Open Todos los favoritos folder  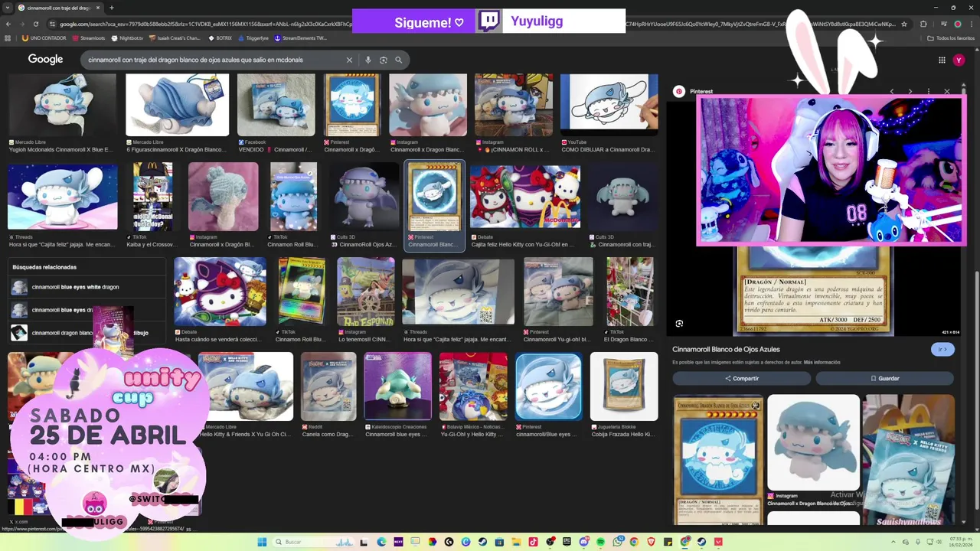tap(951, 38)
